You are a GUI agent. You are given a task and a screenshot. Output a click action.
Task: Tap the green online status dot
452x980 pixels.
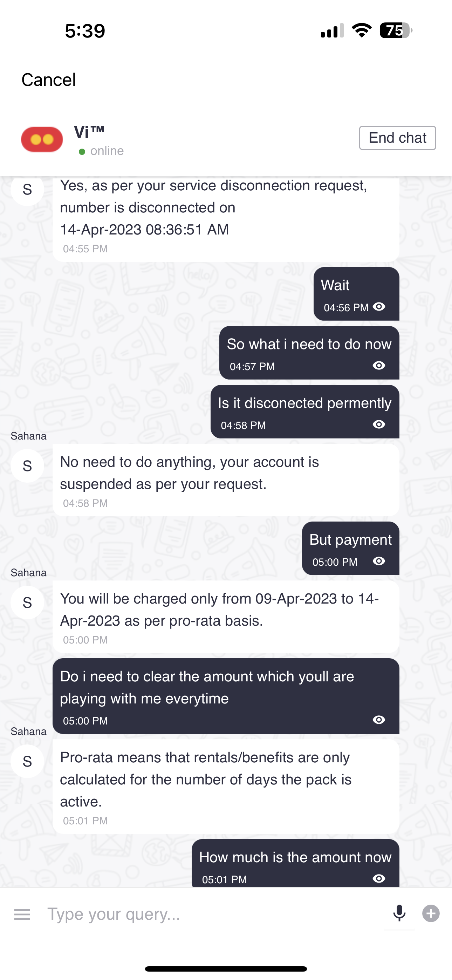point(82,152)
